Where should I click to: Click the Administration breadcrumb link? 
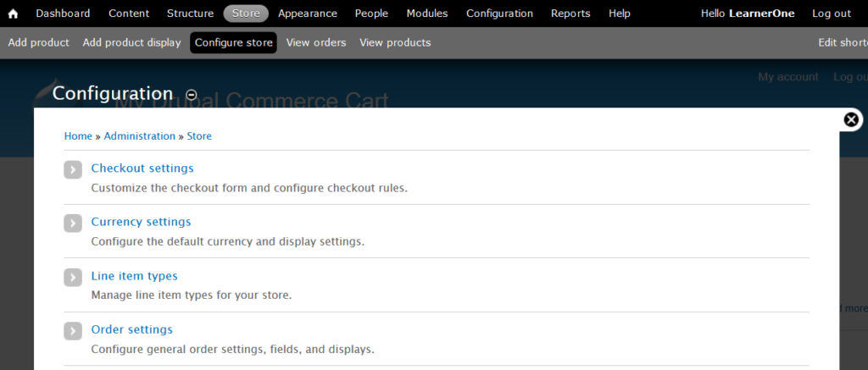point(140,136)
